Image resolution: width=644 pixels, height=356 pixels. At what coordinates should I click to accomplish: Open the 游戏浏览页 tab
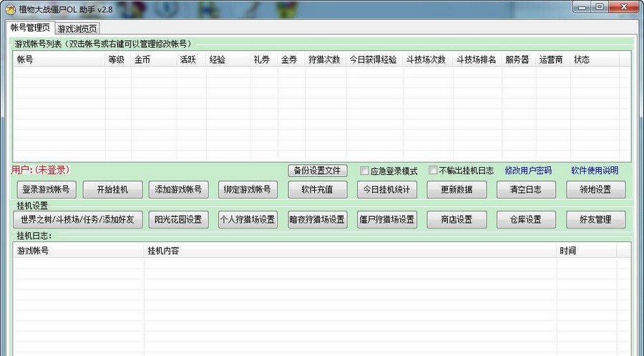[77, 29]
